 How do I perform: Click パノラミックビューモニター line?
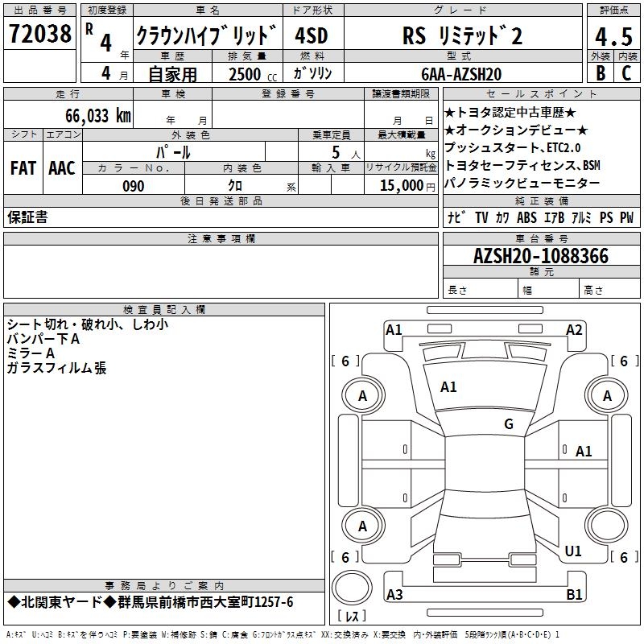(x=522, y=183)
